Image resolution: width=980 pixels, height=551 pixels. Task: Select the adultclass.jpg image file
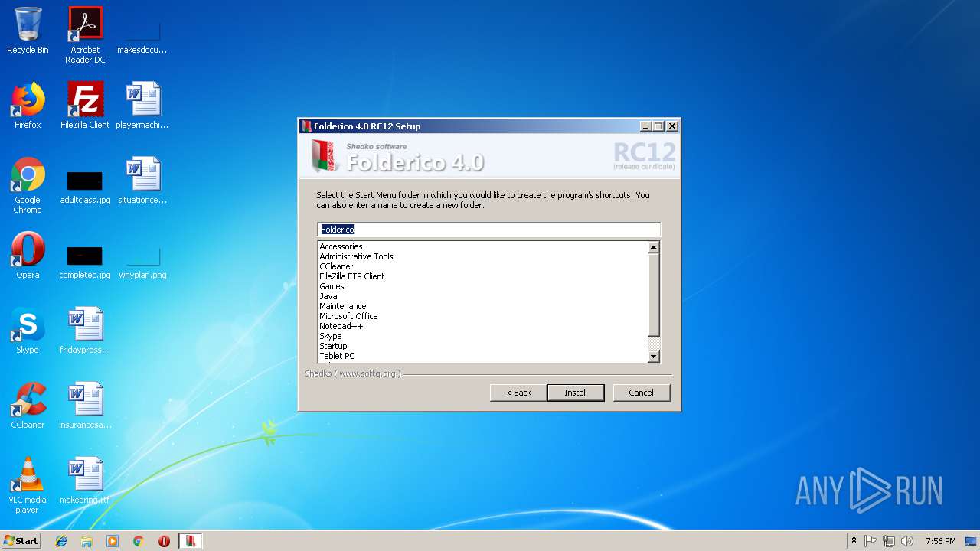click(85, 186)
